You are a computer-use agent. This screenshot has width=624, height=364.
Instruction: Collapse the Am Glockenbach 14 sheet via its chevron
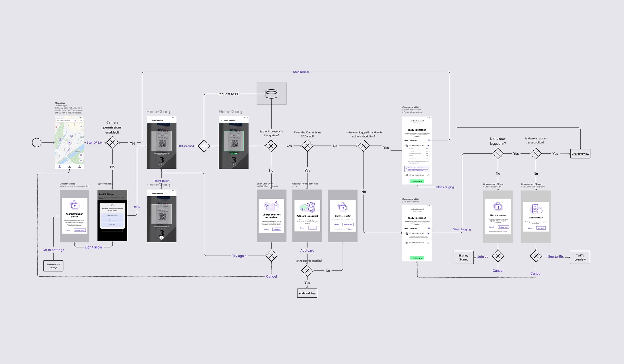(405, 121)
